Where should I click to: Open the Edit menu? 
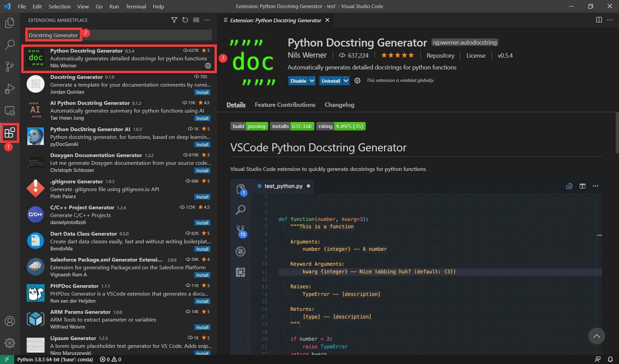[37, 6]
